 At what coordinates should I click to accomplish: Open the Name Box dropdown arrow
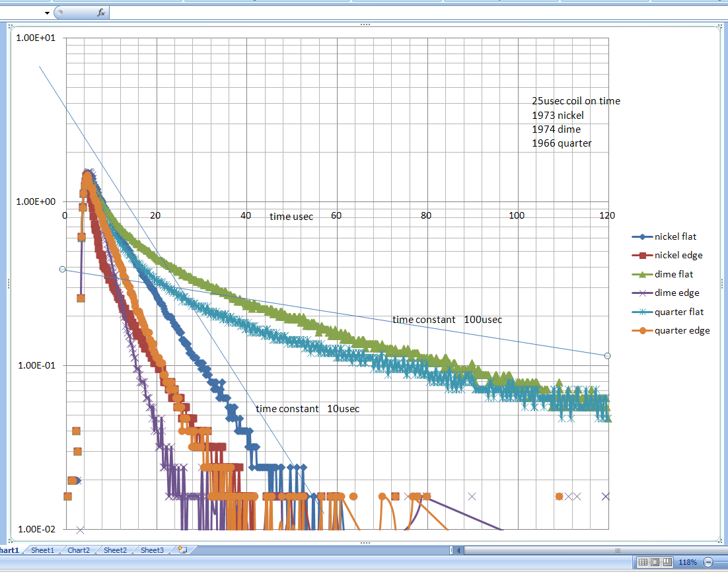click(47, 13)
